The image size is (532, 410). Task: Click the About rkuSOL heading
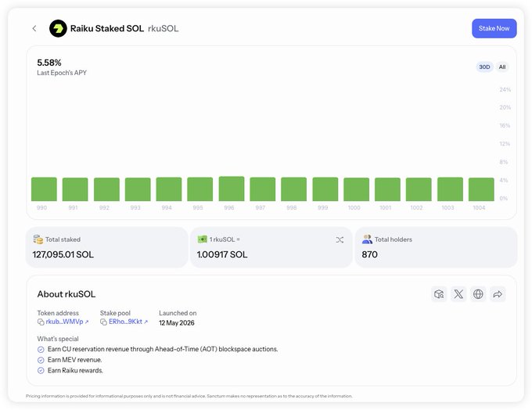(66, 294)
